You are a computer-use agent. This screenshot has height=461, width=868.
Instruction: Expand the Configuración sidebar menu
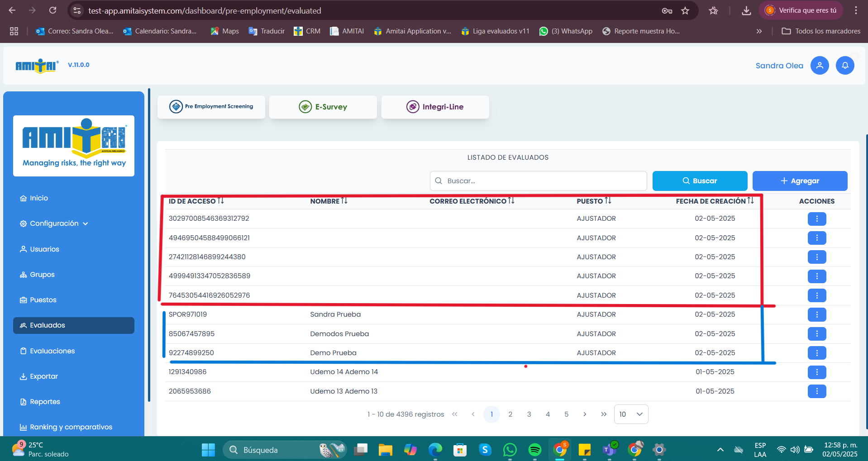[54, 223]
